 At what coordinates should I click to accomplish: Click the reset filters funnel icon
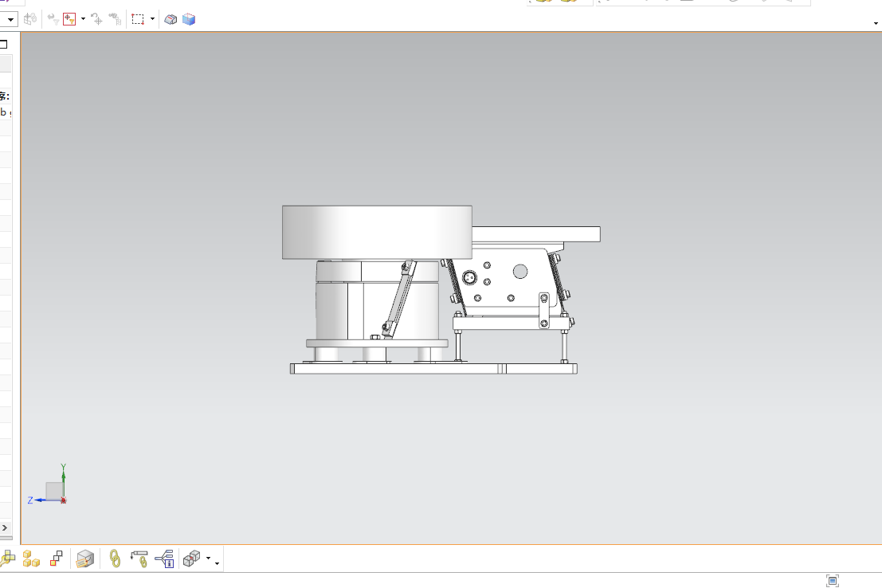[53, 19]
